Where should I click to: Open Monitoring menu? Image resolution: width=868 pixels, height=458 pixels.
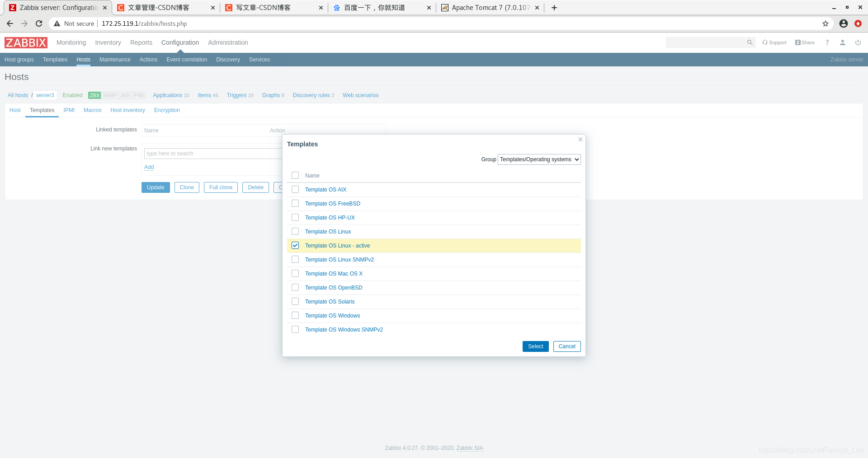(x=71, y=42)
